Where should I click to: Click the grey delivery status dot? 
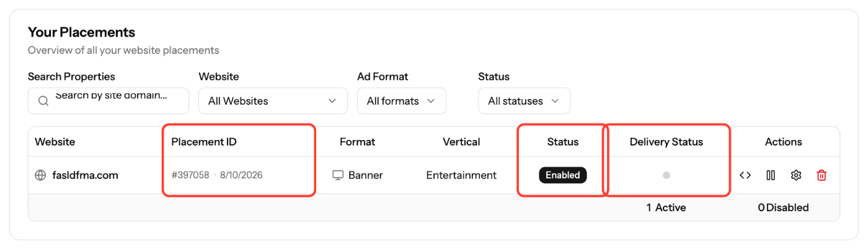tap(666, 175)
